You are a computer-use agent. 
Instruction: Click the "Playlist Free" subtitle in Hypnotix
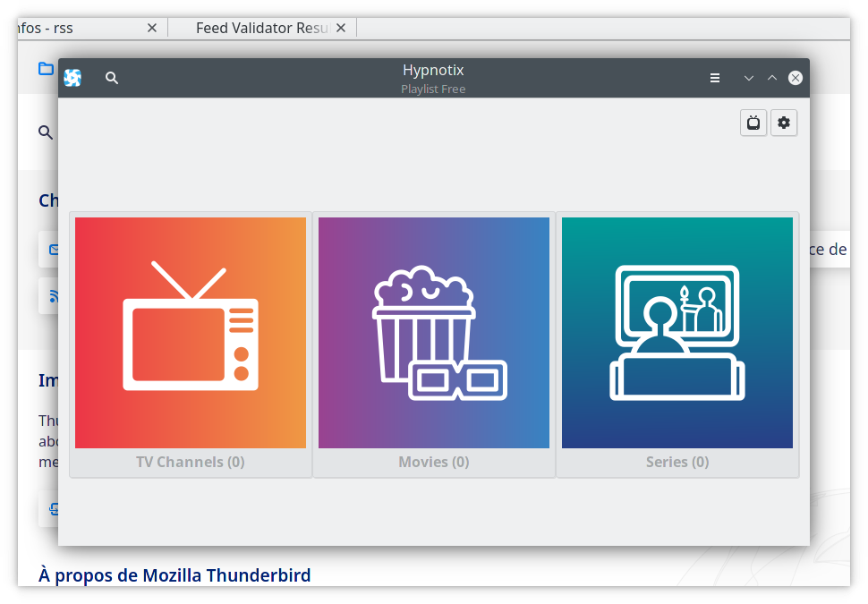tap(433, 89)
